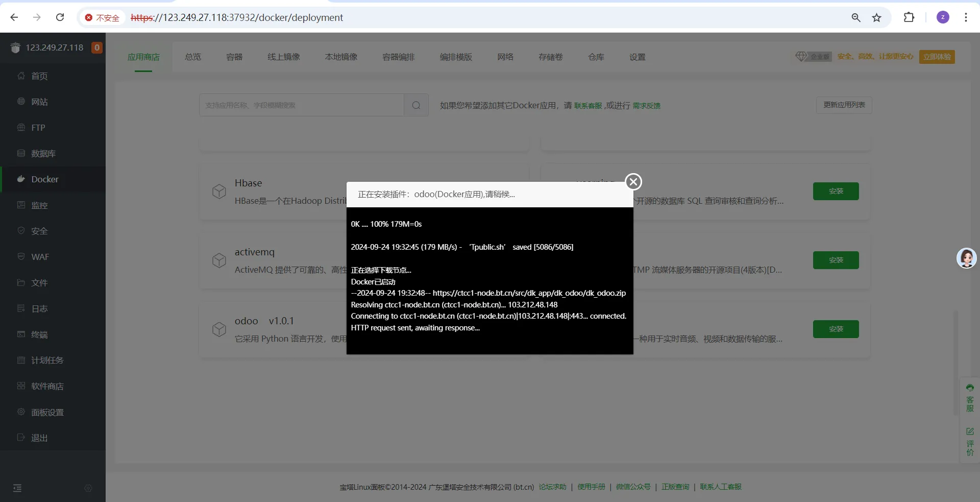The width and height of the screenshot is (980, 502).
Task: Click the notification badge showing 0
Action: [x=96, y=47]
